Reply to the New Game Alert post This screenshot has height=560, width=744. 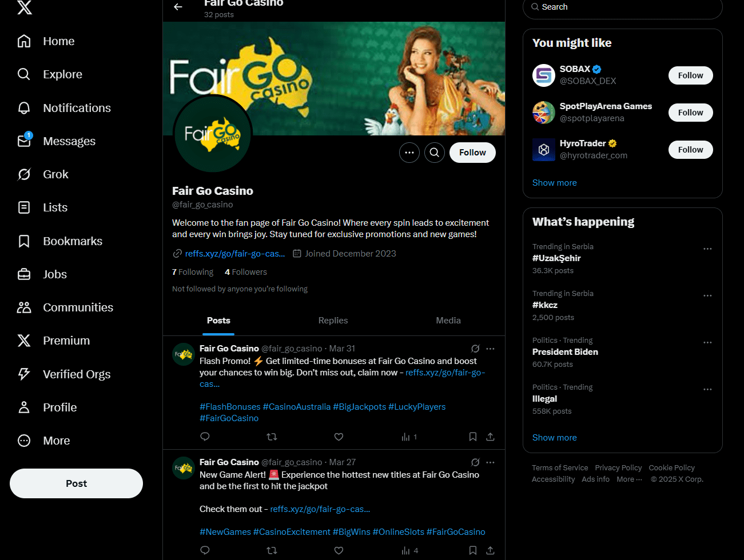coord(205,550)
